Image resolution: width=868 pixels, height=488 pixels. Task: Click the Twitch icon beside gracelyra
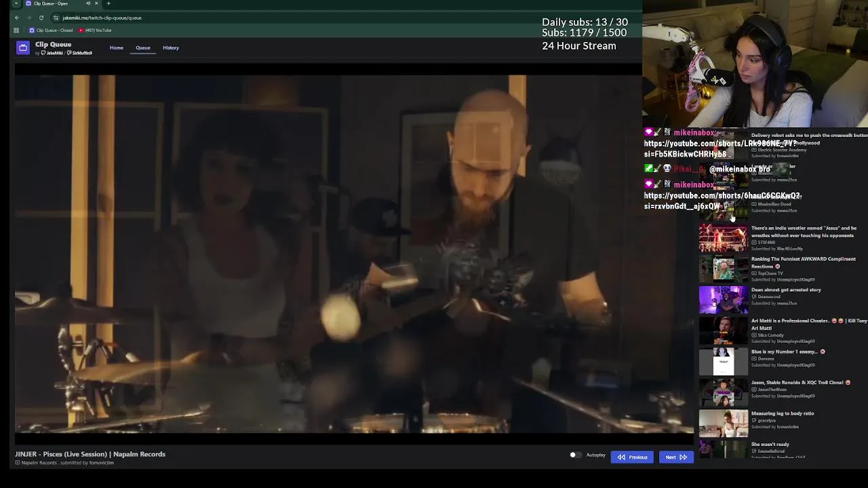754,421
